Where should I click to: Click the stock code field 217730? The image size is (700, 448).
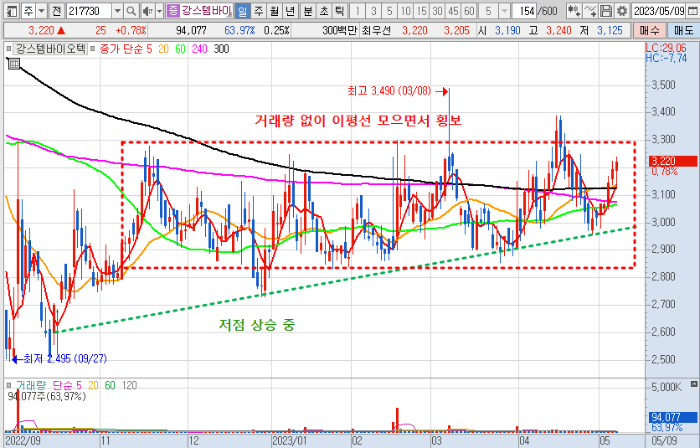[x=88, y=11]
